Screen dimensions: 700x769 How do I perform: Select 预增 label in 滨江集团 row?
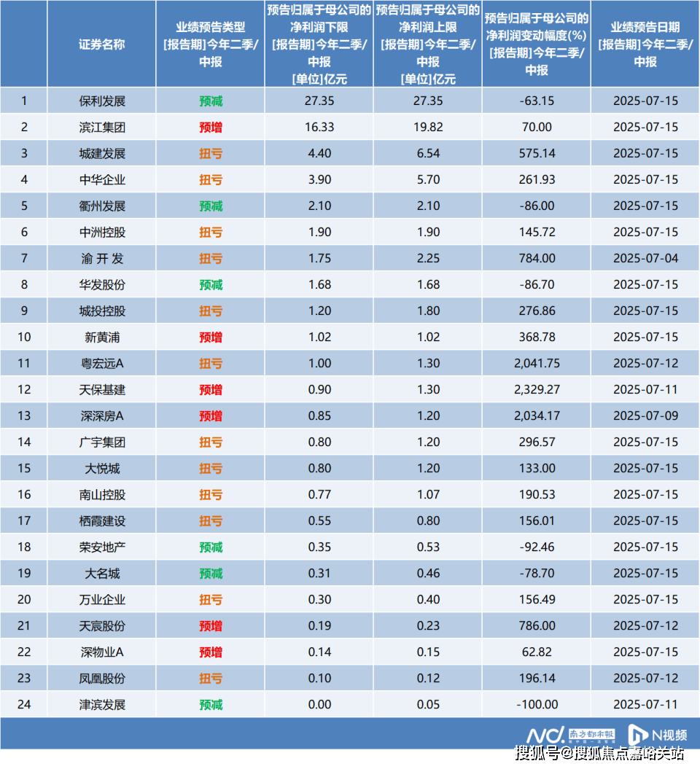pos(210,127)
